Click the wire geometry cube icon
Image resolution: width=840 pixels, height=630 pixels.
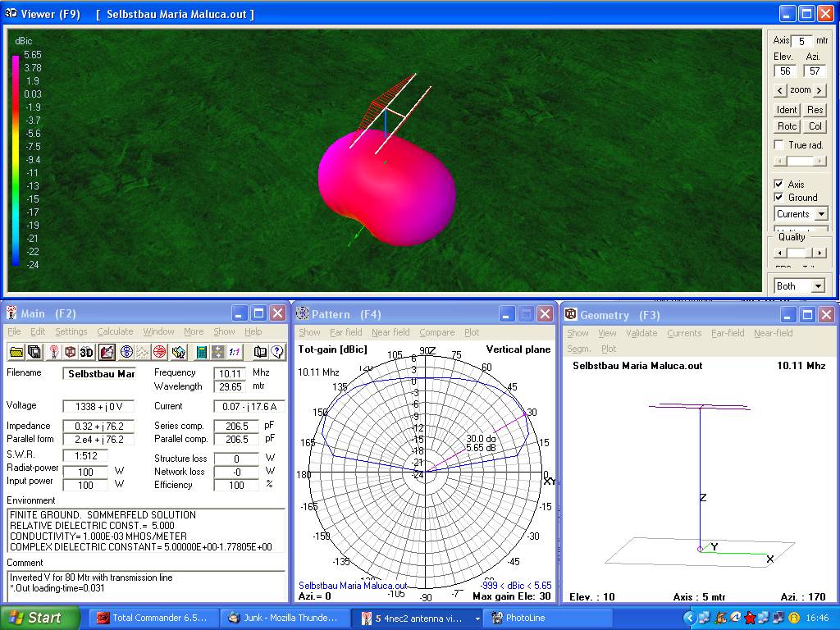coord(71,352)
